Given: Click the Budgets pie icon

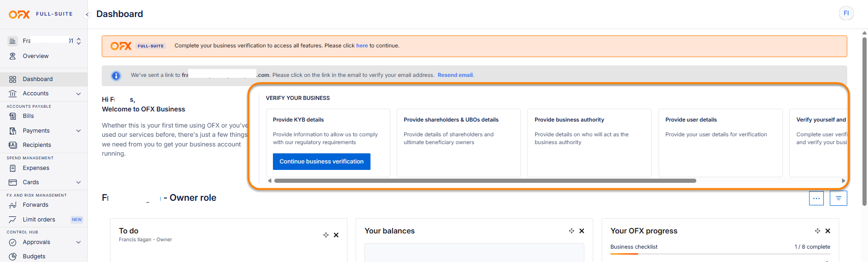Looking at the screenshot, I should [13, 256].
